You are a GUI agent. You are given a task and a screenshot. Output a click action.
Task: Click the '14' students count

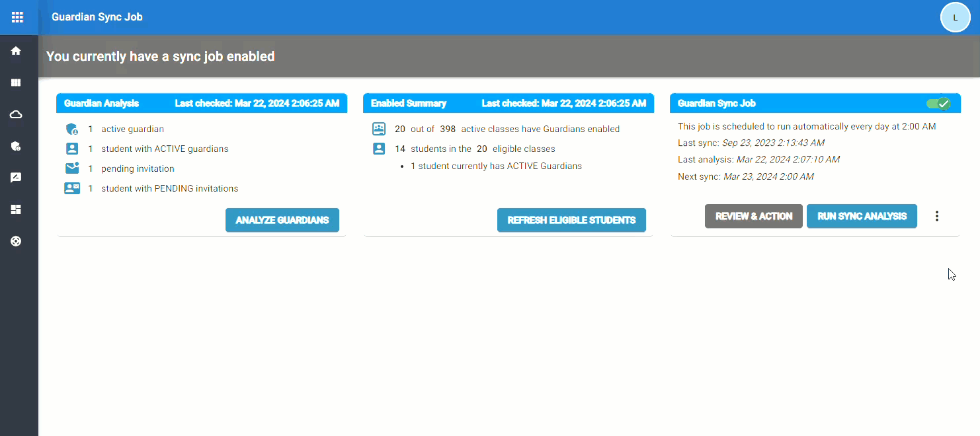point(399,149)
